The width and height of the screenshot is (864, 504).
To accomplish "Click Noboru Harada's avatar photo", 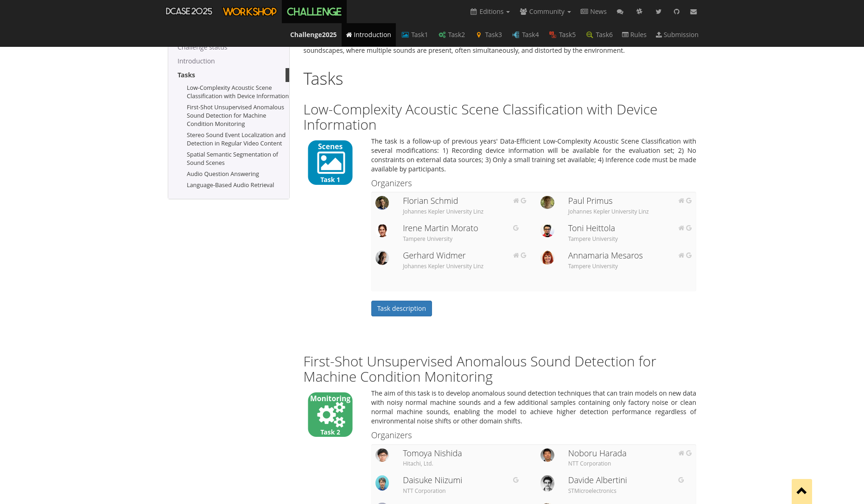I will pyautogui.click(x=547, y=455).
